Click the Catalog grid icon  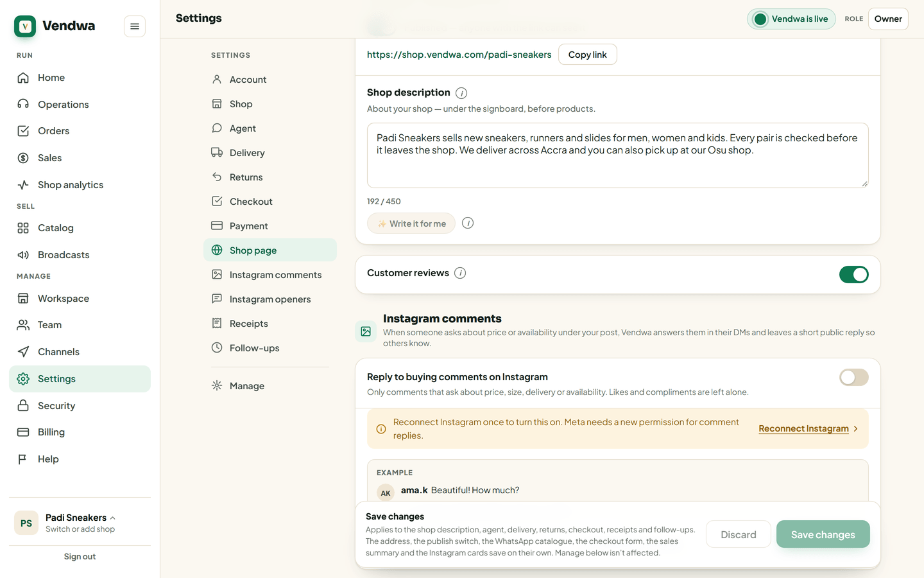click(x=23, y=228)
